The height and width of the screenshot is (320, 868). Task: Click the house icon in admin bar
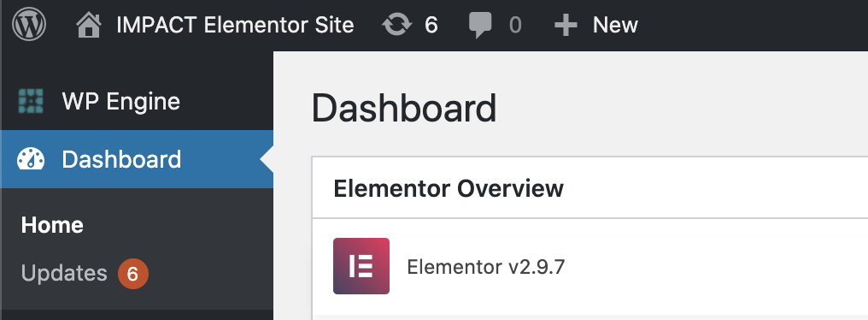pos(89,26)
